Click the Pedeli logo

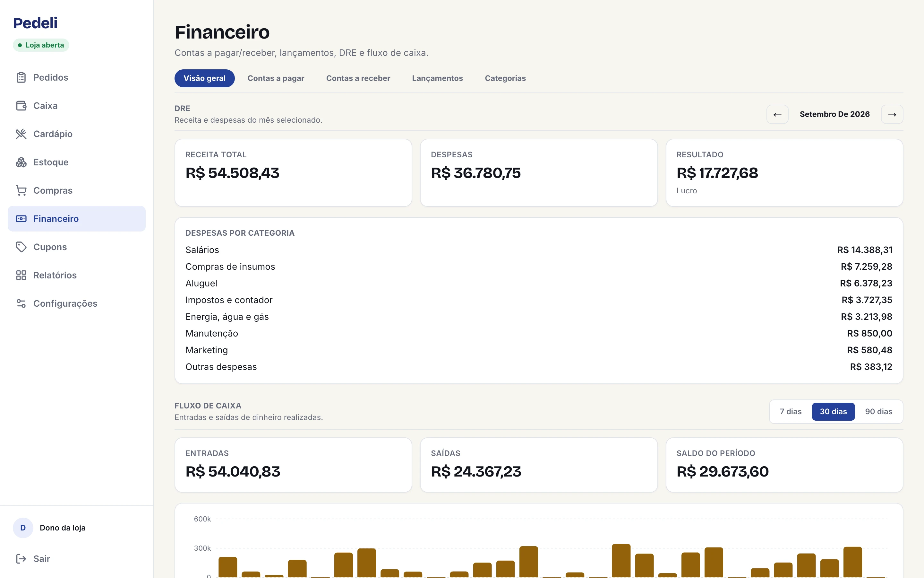(x=36, y=23)
